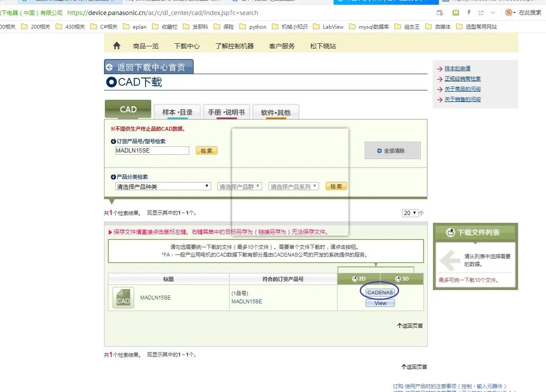This screenshot has height=392, width=546.
Task: Open the 正规经销商检索 link
Action: (462, 79)
